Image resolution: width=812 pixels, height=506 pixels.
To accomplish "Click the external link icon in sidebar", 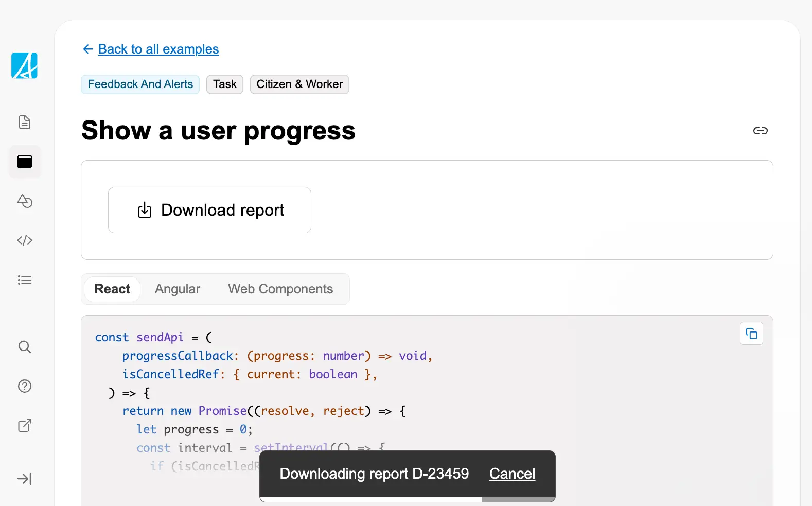I will point(24,426).
